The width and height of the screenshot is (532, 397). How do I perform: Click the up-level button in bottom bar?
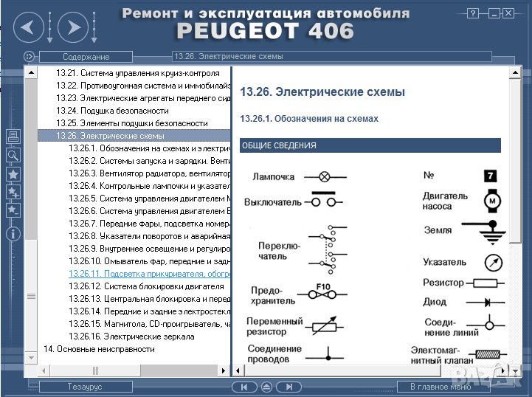click(266, 387)
